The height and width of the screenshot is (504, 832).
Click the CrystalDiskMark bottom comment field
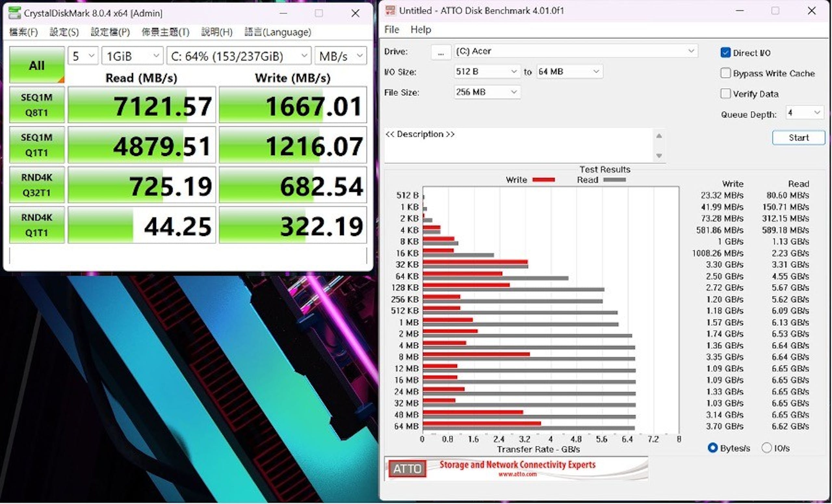(188, 256)
